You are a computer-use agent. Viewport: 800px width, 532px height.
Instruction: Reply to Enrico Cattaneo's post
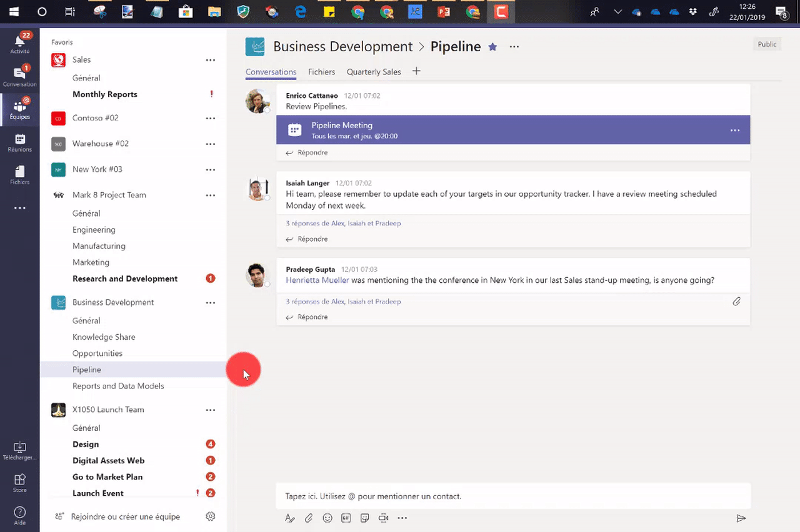click(307, 152)
